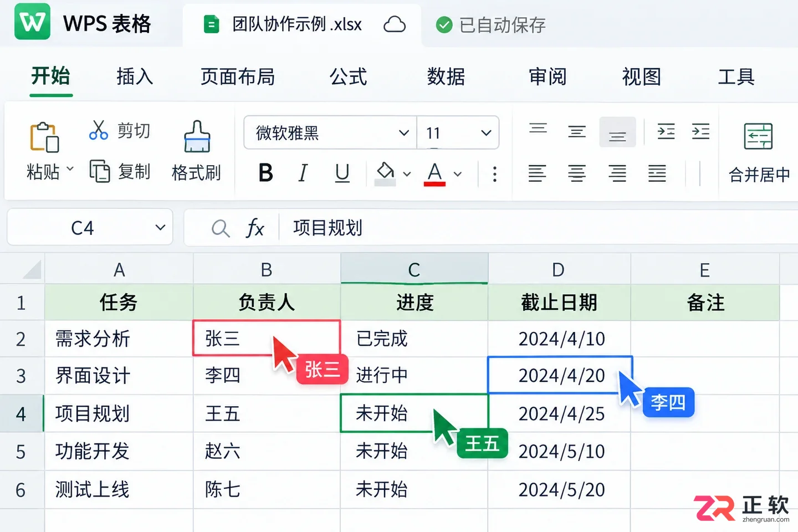This screenshot has width=798, height=532.
Task: Toggle top vertical alignment
Action: coord(538,129)
